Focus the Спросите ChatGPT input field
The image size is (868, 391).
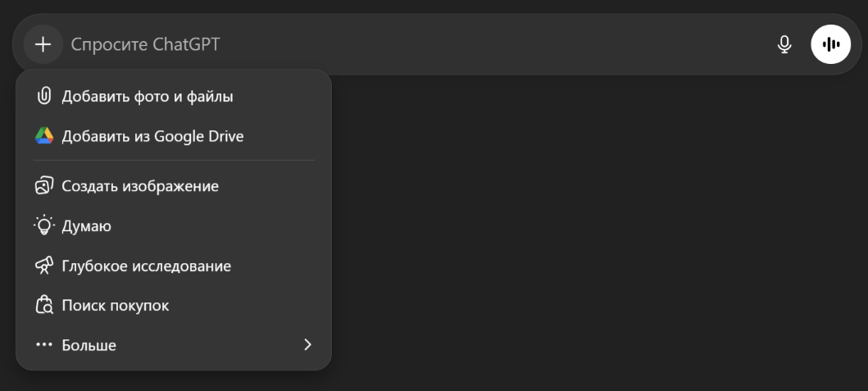click(x=410, y=44)
